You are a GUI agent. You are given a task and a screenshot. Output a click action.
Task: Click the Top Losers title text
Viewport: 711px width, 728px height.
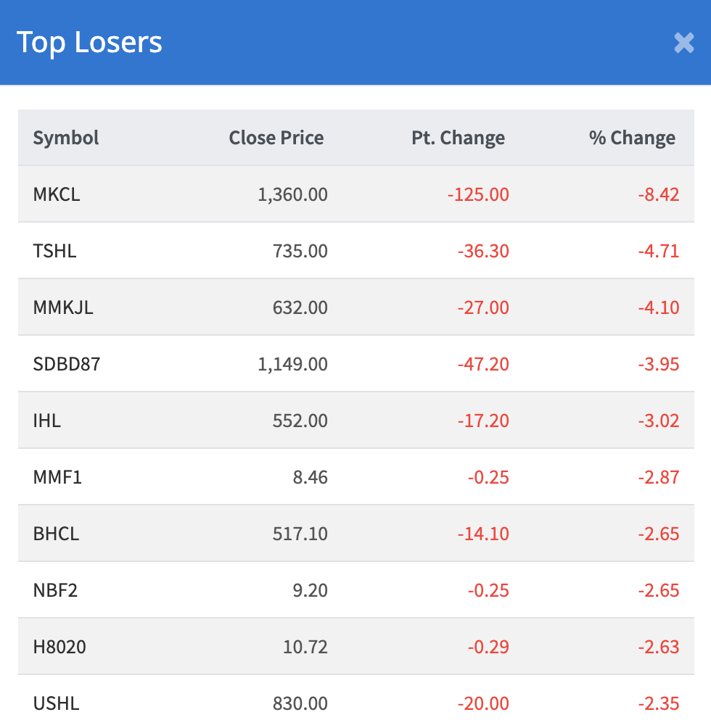[x=89, y=43]
